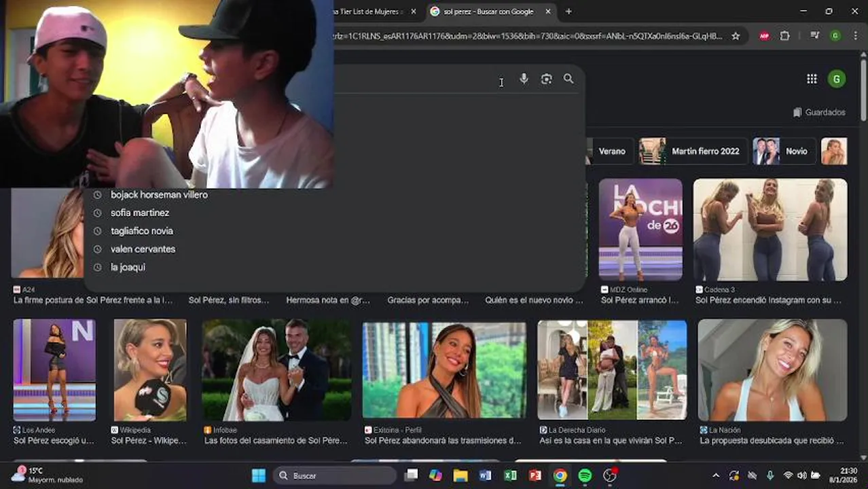Viewport: 868px width, 489px height.
Task: Open the Chrome extensions puzzle icon
Action: 785,36
